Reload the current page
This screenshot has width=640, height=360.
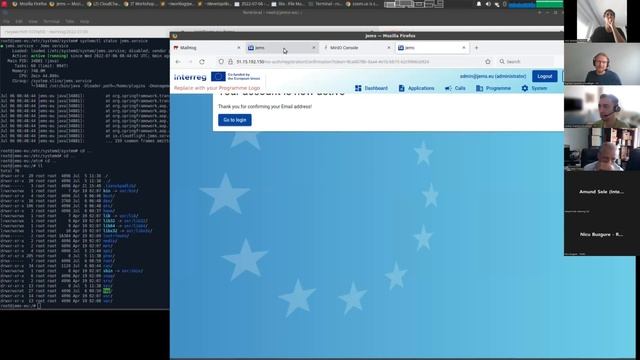tap(202, 62)
